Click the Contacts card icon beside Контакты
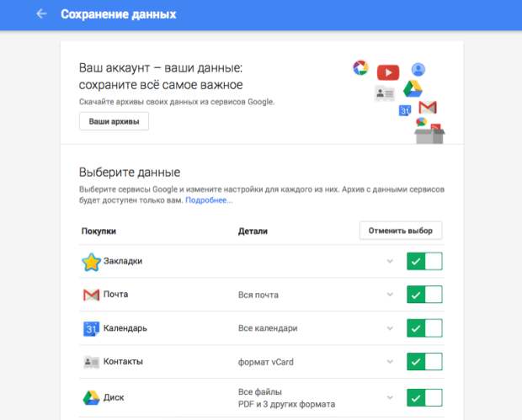The width and height of the screenshot is (522, 420). pyautogui.click(x=91, y=362)
